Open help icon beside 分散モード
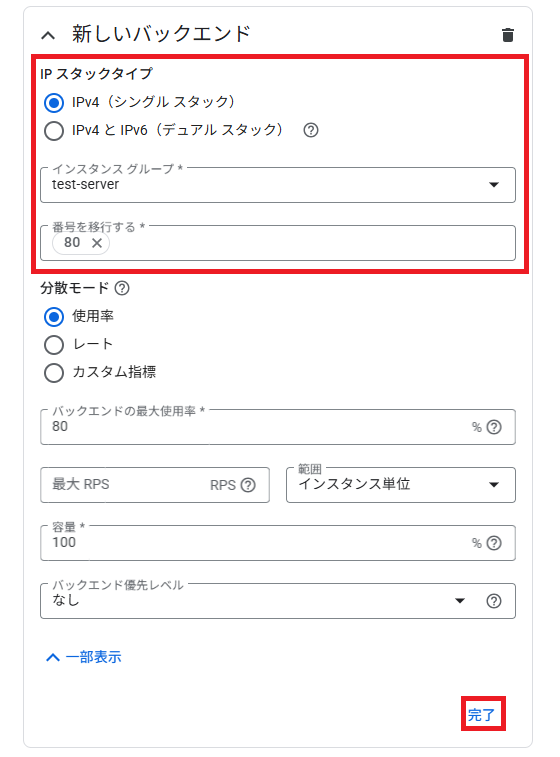The height and width of the screenshot is (757, 560). click(122, 288)
